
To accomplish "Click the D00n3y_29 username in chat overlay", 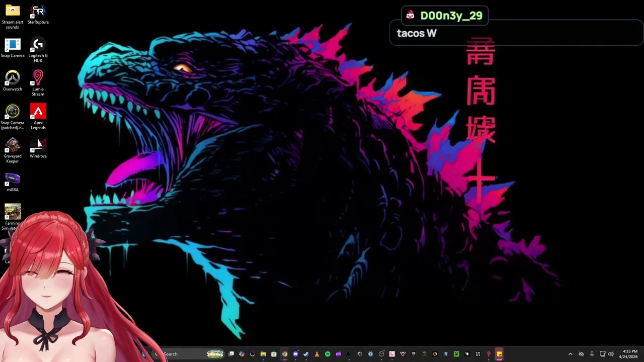I will click(451, 16).
